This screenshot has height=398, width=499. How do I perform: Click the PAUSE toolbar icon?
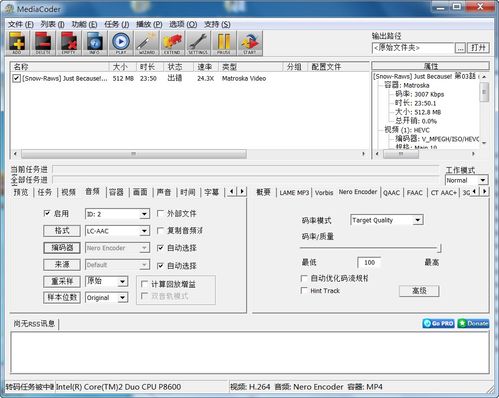coord(224,43)
